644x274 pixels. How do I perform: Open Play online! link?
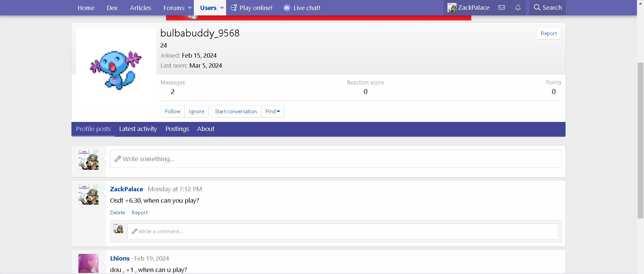256,8
